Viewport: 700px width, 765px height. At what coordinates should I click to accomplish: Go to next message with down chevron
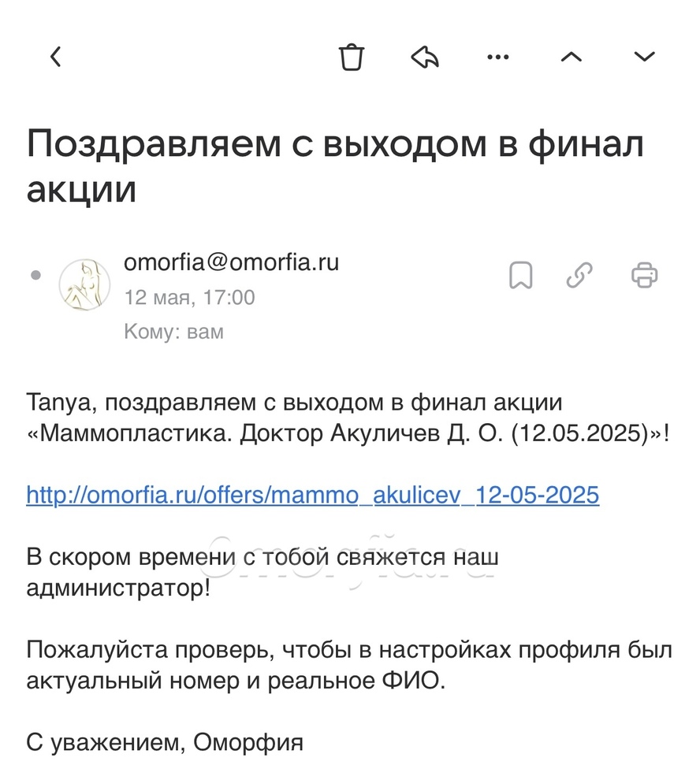(644, 57)
